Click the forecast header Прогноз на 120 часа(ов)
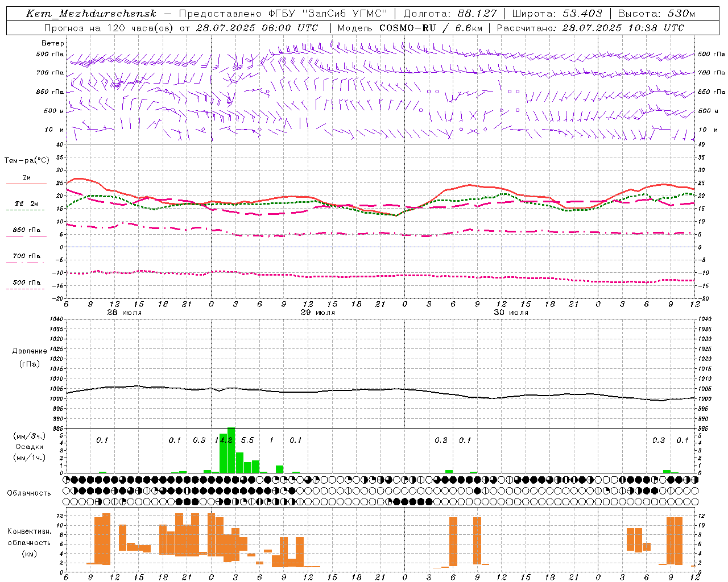This screenshot has height=582, width=728. [109, 28]
